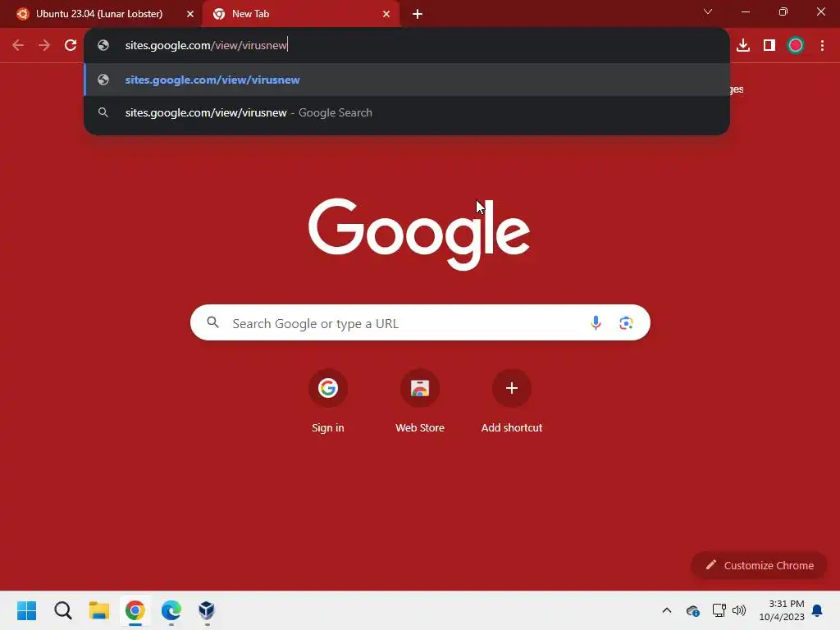The height and width of the screenshot is (630, 840).
Task: Click the site info globe icon in address bar
Action: pyautogui.click(x=103, y=45)
